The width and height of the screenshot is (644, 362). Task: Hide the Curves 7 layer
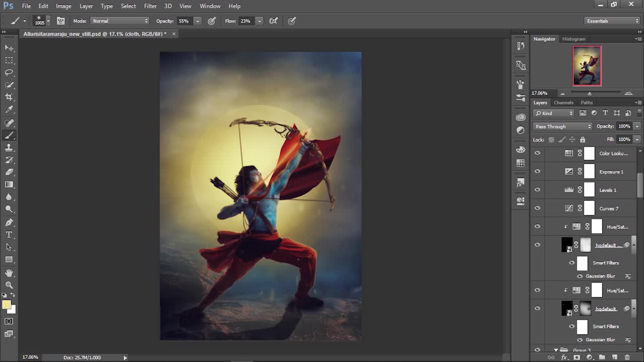pos(537,208)
